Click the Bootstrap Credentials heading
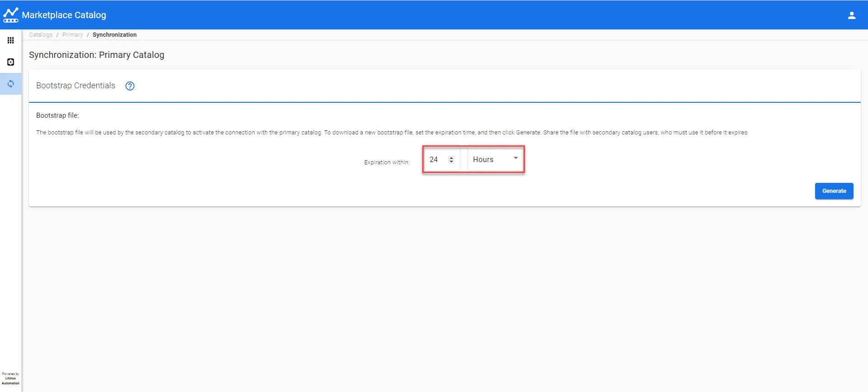868x392 pixels. 75,86
